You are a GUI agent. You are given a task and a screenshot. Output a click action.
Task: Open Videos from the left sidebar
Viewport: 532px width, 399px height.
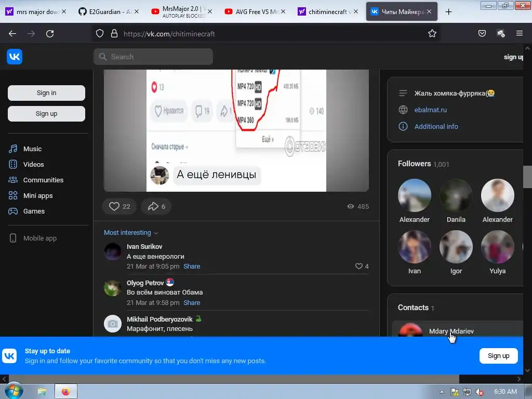(33, 165)
